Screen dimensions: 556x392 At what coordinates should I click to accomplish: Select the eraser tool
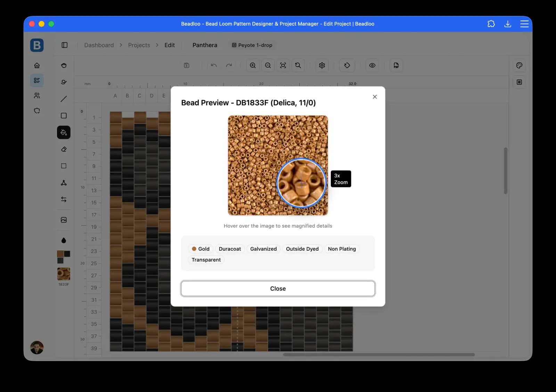[64, 149]
